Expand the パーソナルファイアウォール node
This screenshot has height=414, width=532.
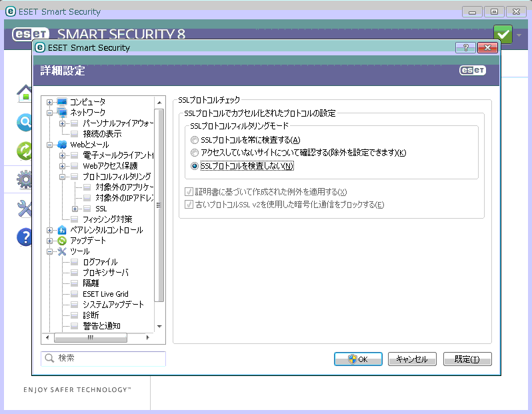[x=62, y=123]
